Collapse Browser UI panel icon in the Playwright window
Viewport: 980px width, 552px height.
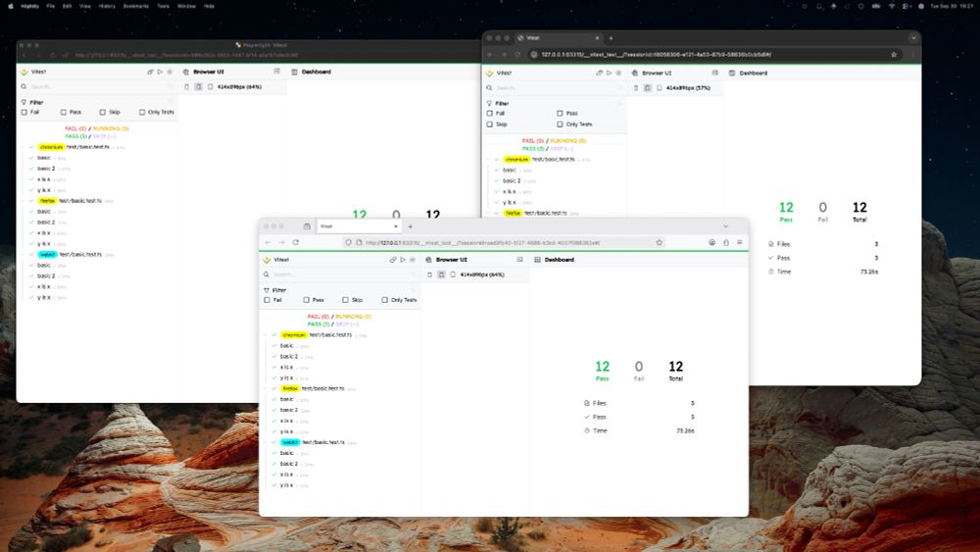277,72
